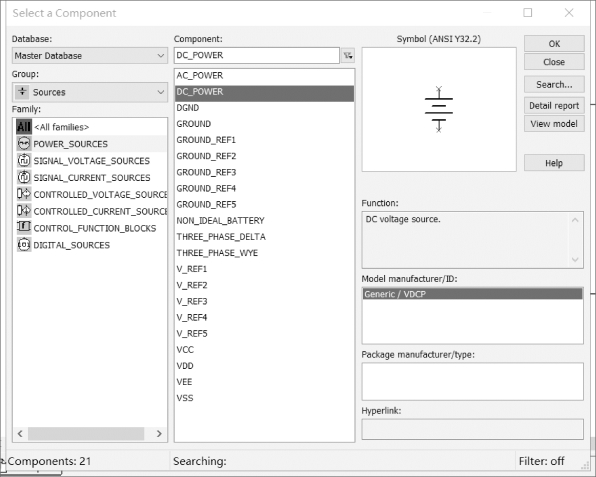Screen dimensions: 596x477
Task: Click the right arrow of Family scrollbar
Action: coord(159,434)
